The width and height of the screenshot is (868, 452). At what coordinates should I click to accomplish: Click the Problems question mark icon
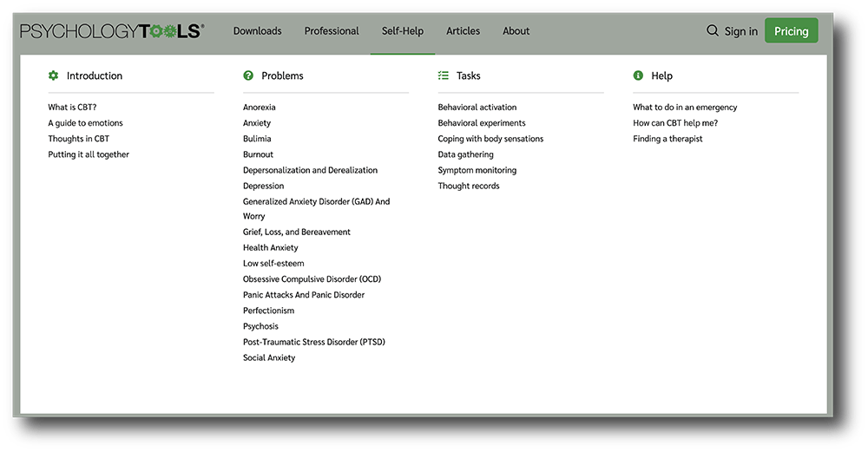click(248, 75)
